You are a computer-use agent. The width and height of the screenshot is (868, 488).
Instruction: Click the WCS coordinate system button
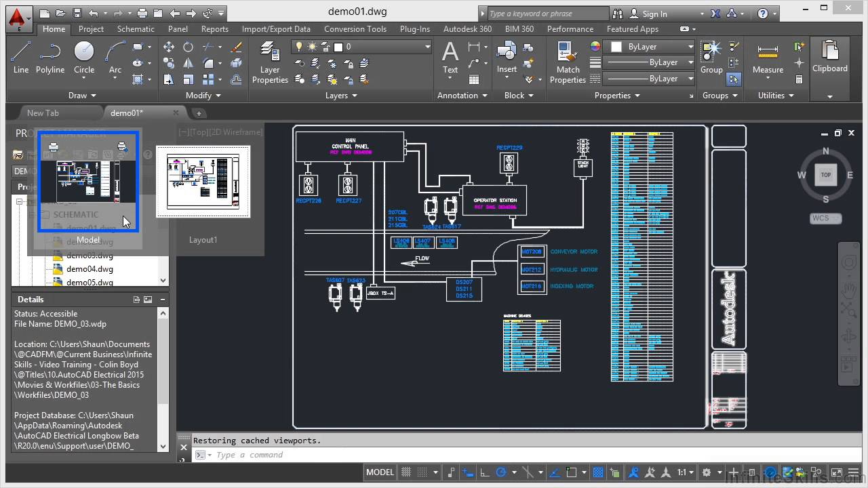(x=825, y=218)
